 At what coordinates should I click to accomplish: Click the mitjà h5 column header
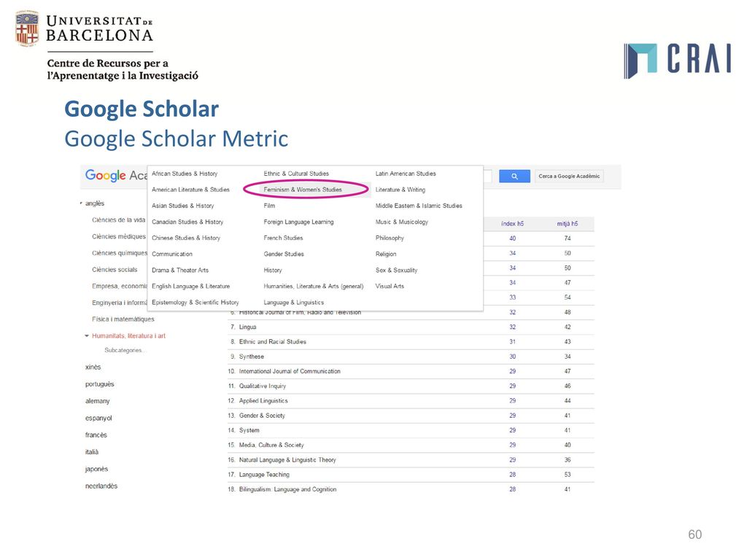tap(568, 224)
